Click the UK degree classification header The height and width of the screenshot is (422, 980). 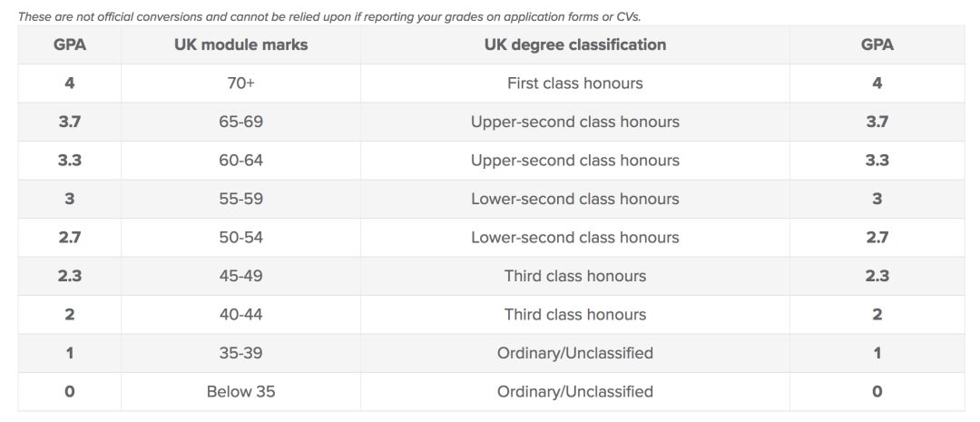click(x=574, y=44)
